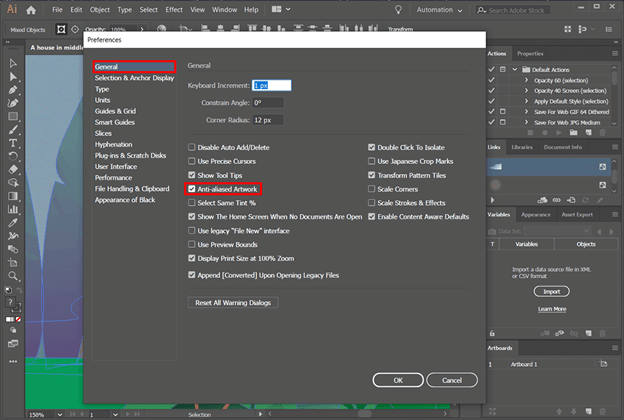The image size is (624, 420).
Task: Click the Home icon in the top bar
Action: 31,10
